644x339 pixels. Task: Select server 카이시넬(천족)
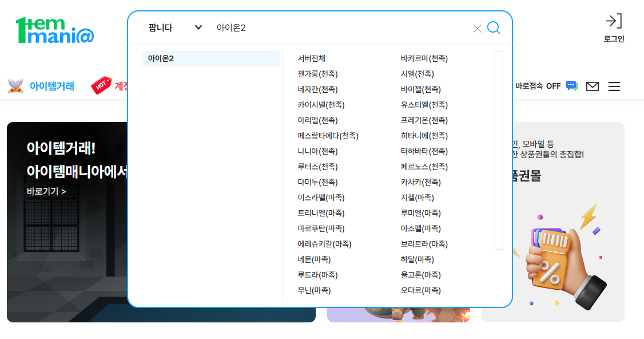pyautogui.click(x=321, y=105)
